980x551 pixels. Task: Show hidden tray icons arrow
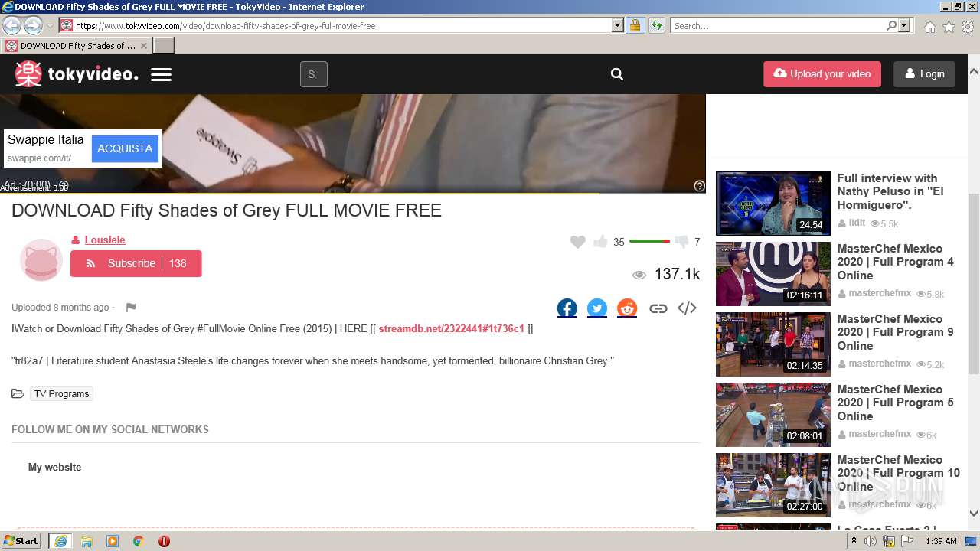pyautogui.click(x=854, y=540)
